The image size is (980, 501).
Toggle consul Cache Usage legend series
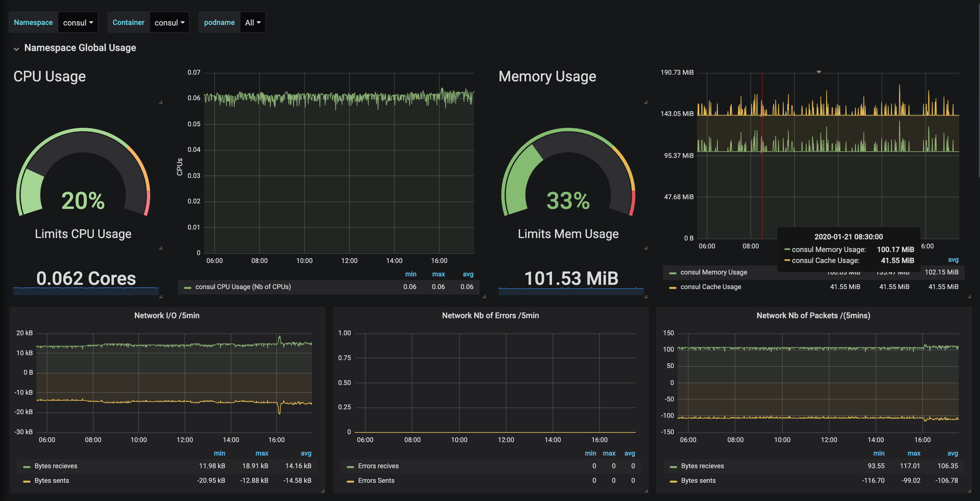(x=710, y=287)
